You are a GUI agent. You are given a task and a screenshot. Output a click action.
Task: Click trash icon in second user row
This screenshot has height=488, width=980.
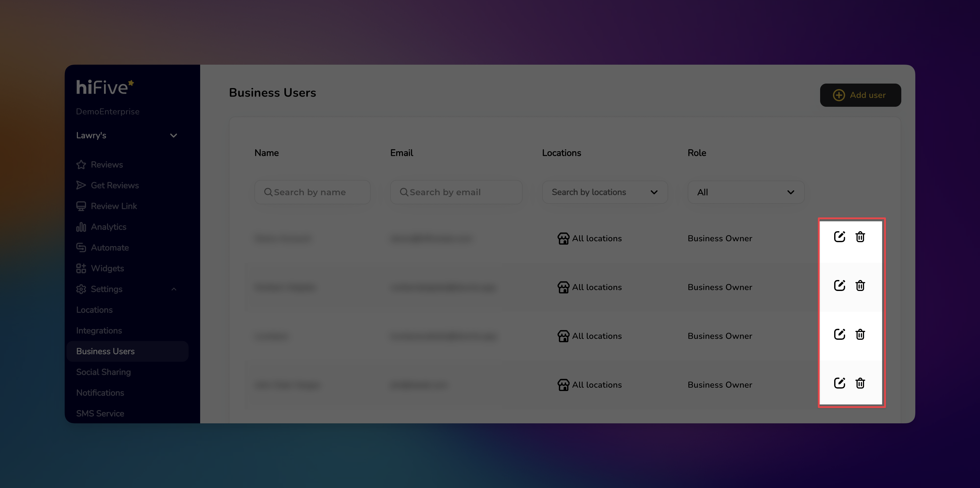(860, 286)
